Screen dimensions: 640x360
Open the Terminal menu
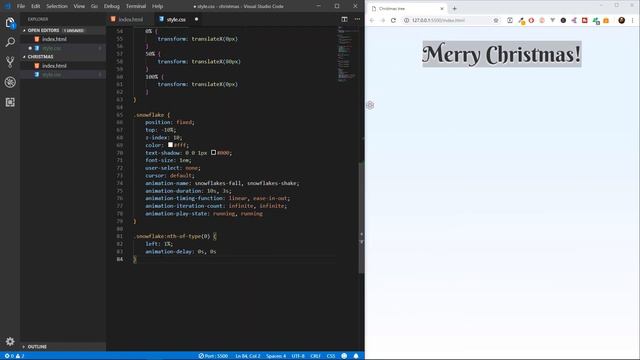[x=136, y=6]
